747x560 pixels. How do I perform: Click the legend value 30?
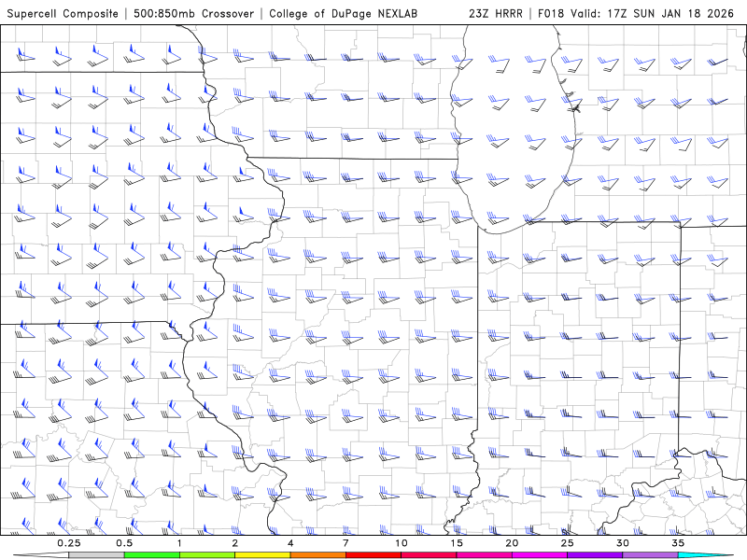622,543
